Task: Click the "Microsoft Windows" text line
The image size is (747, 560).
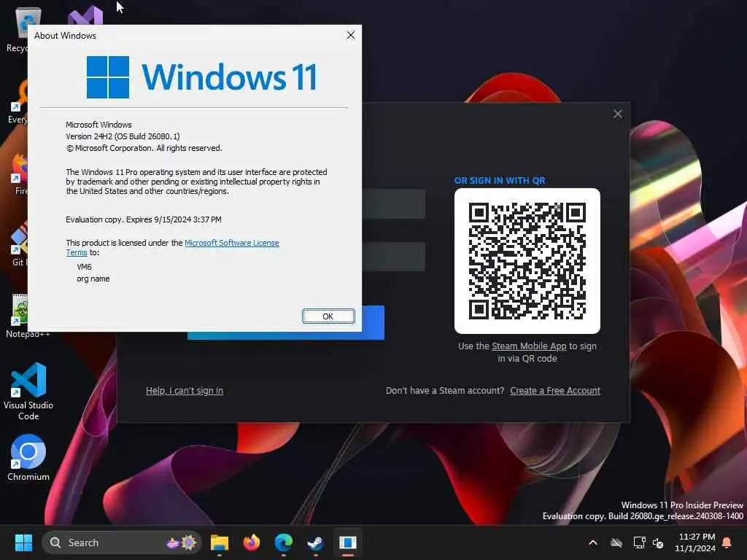Action: point(98,125)
